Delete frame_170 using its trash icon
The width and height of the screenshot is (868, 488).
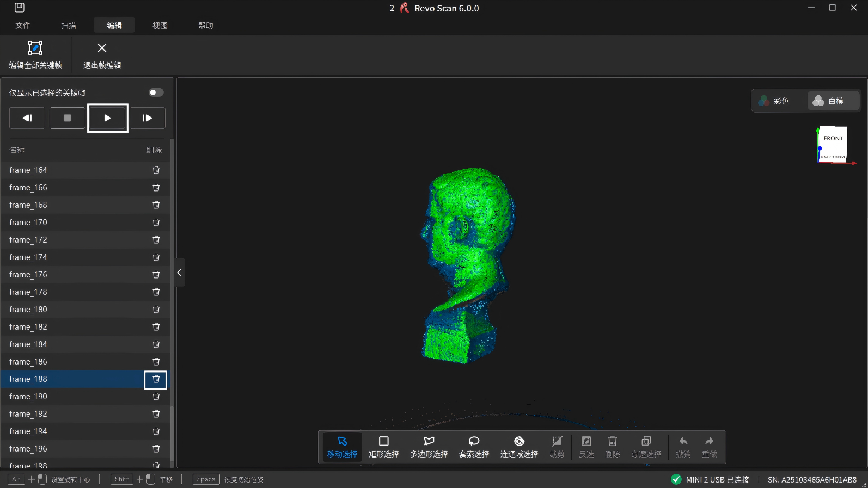point(156,223)
